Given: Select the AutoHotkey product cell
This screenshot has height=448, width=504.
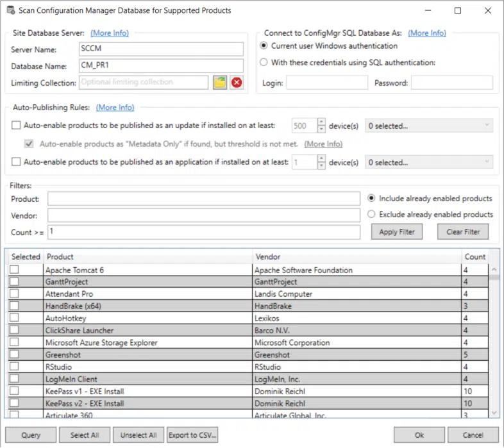Looking at the screenshot, I should (x=148, y=318).
